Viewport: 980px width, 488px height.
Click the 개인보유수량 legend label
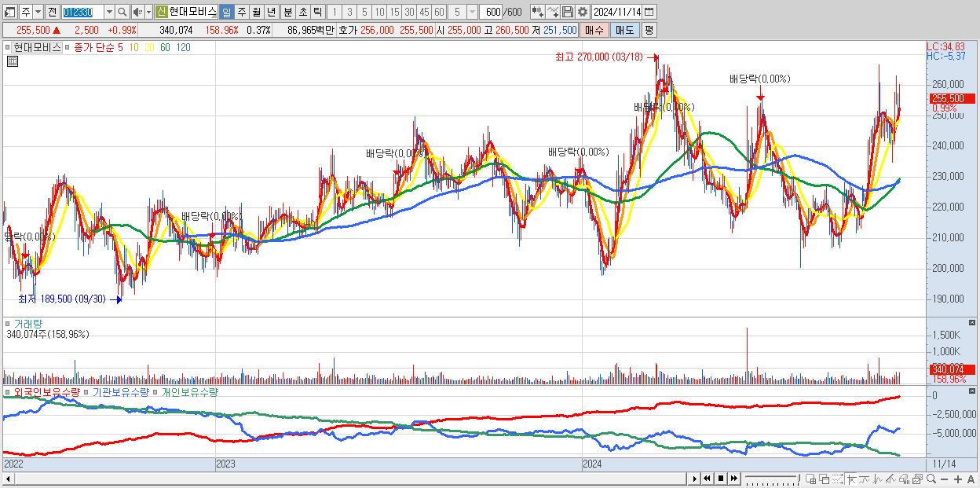point(189,391)
